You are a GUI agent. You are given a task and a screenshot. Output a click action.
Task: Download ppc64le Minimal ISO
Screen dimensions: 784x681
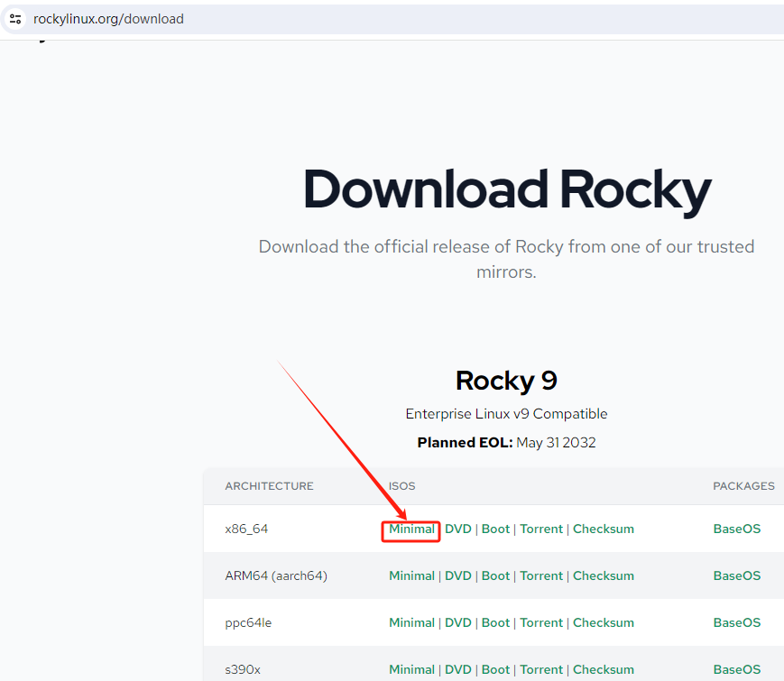[x=411, y=623]
